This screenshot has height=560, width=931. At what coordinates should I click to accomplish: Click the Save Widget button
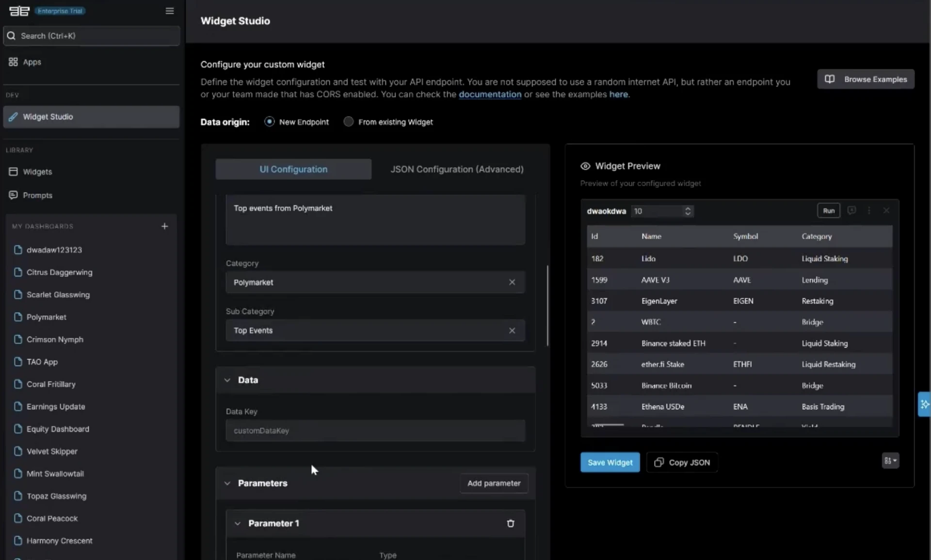click(x=610, y=463)
